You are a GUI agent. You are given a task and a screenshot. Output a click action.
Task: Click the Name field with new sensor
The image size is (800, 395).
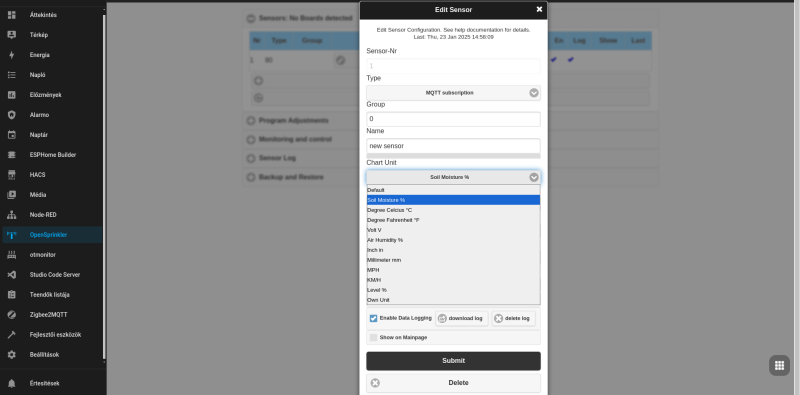pos(453,146)
